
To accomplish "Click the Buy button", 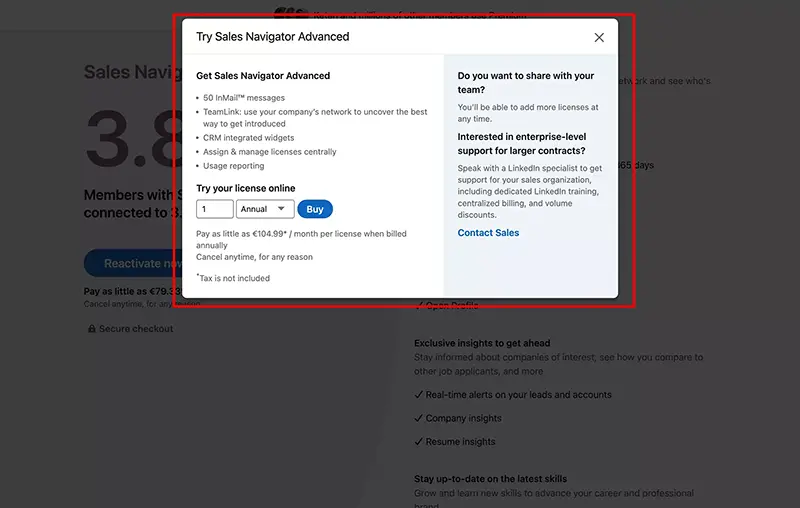I will point(315,209).
